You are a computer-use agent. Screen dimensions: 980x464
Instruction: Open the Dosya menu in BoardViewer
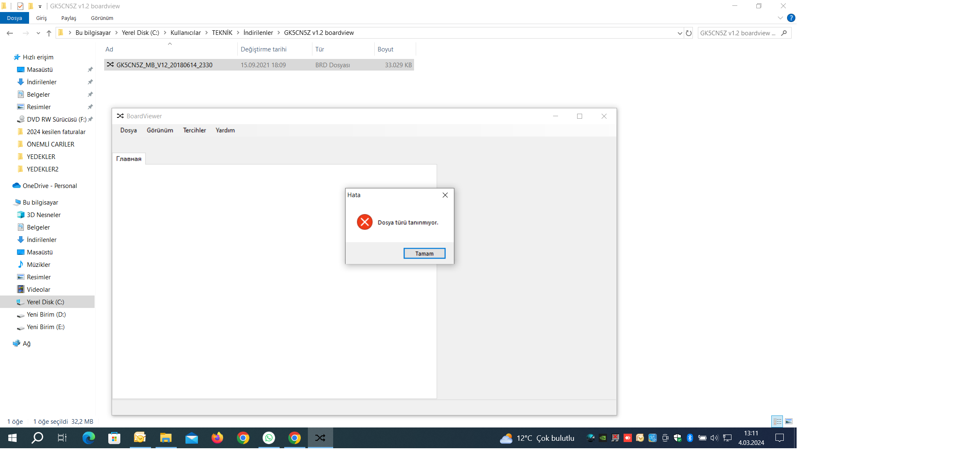128,130
